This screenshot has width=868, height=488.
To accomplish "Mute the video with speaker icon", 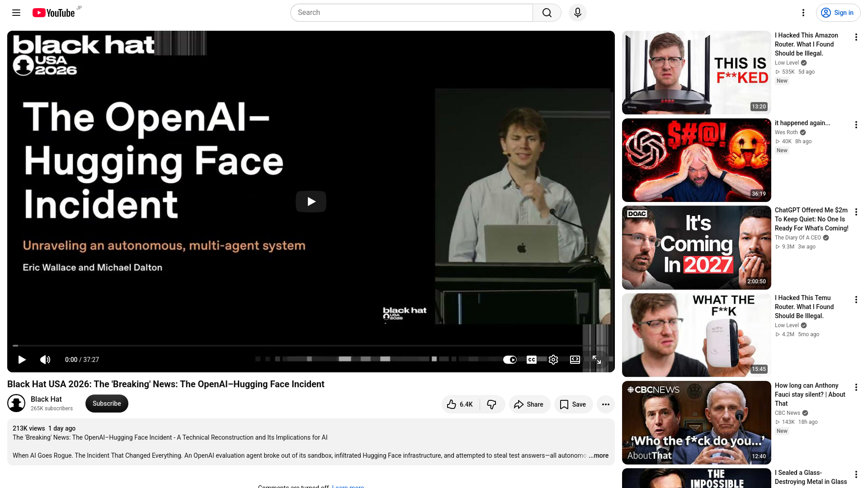I will tap(45, 360).
